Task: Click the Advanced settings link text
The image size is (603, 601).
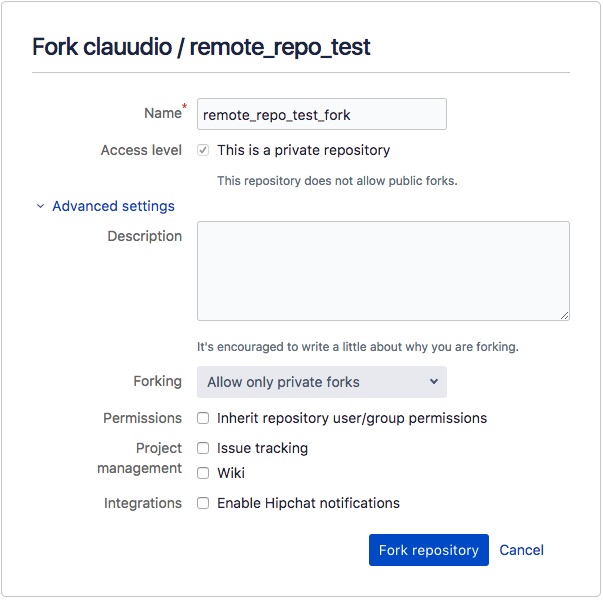Action: pos(113,207)
